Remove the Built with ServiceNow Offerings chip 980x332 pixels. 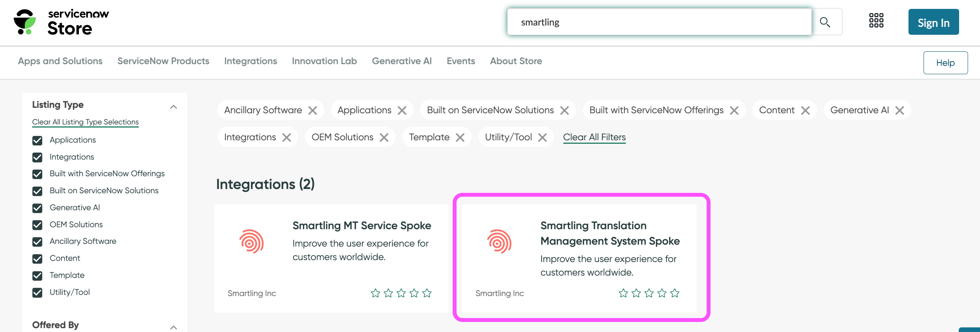(734, 111)
